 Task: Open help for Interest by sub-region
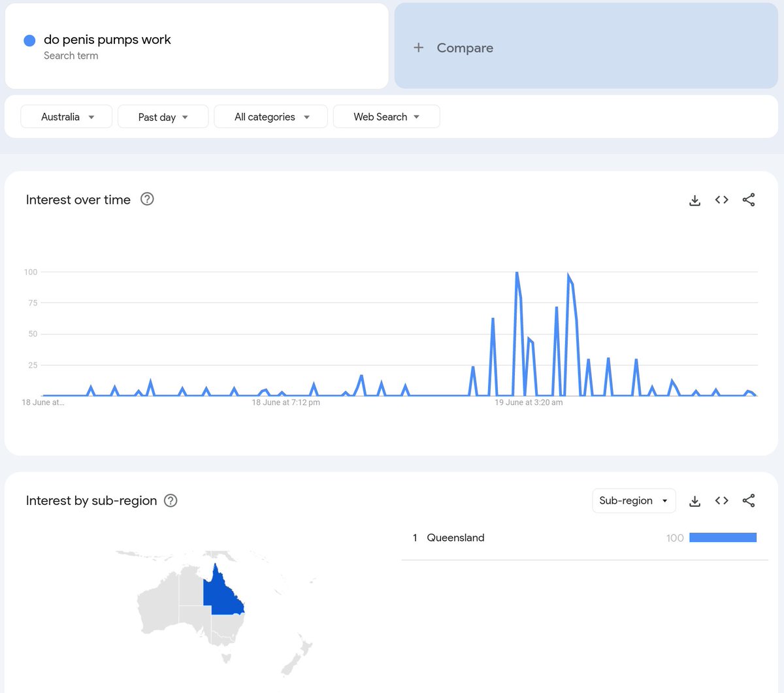(x=171, y=500)
